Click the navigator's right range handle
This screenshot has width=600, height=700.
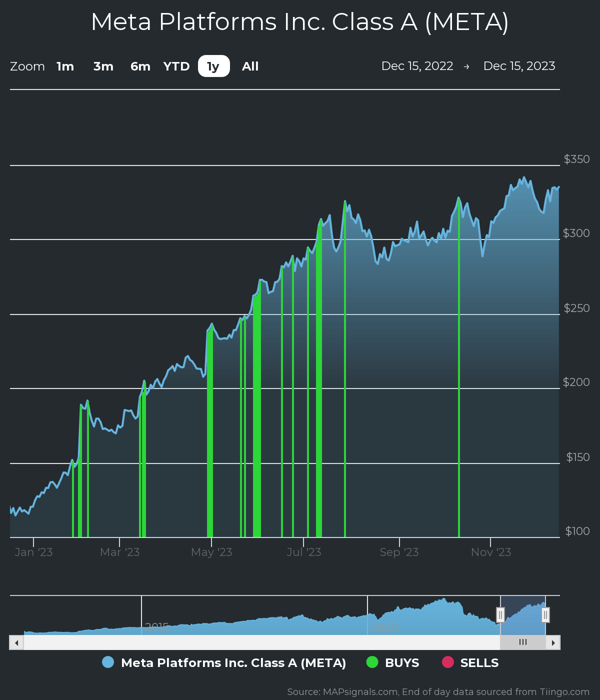click(x=545, y=615)
